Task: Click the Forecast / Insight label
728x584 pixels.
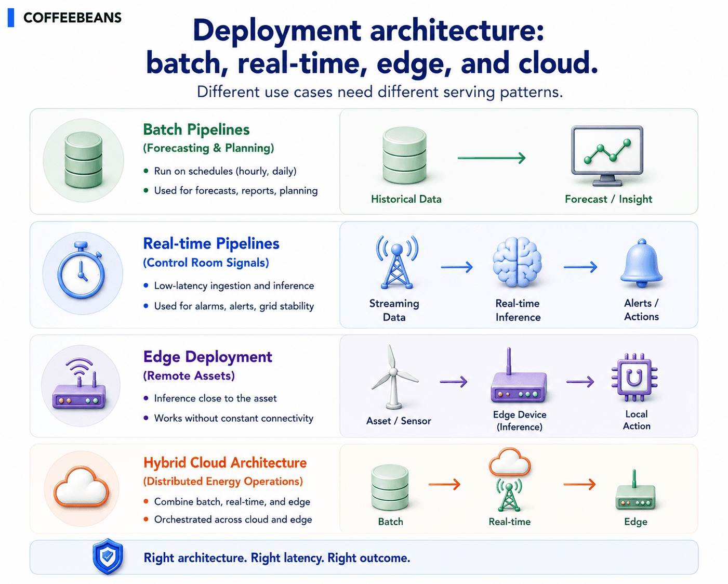Action: click(x=608, y=199)
